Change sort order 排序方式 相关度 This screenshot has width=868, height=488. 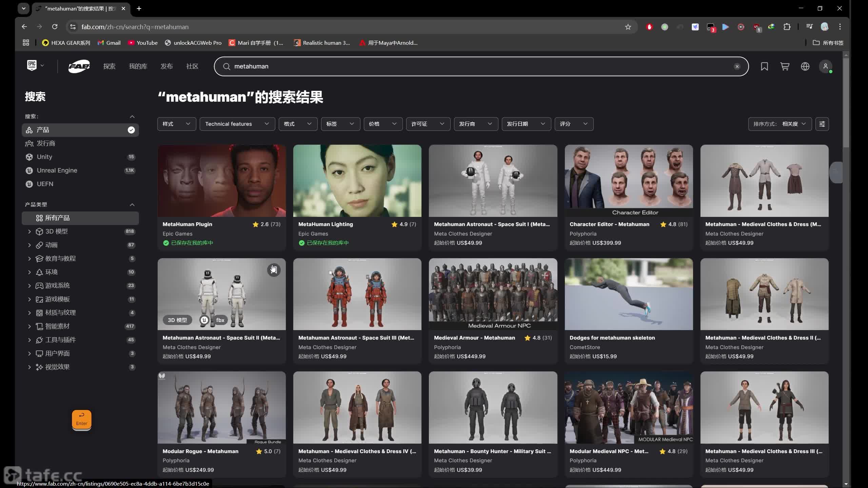tap(780, 124)
